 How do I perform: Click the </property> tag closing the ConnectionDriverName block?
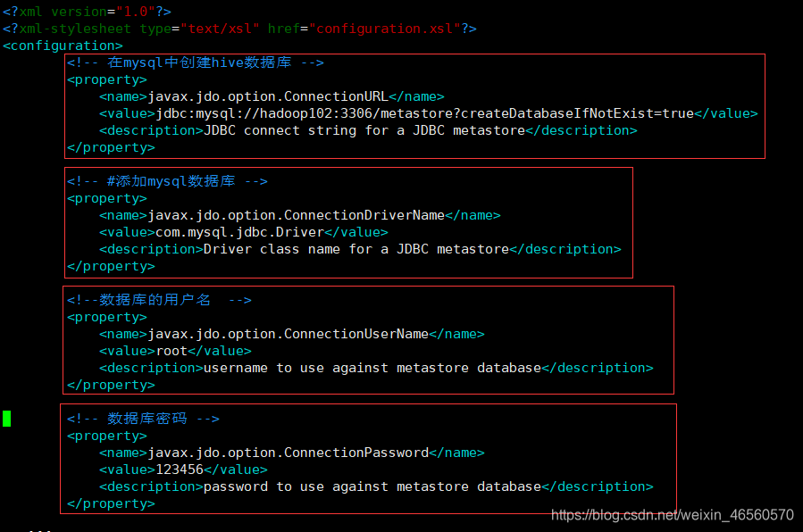(x=111, y=266)
